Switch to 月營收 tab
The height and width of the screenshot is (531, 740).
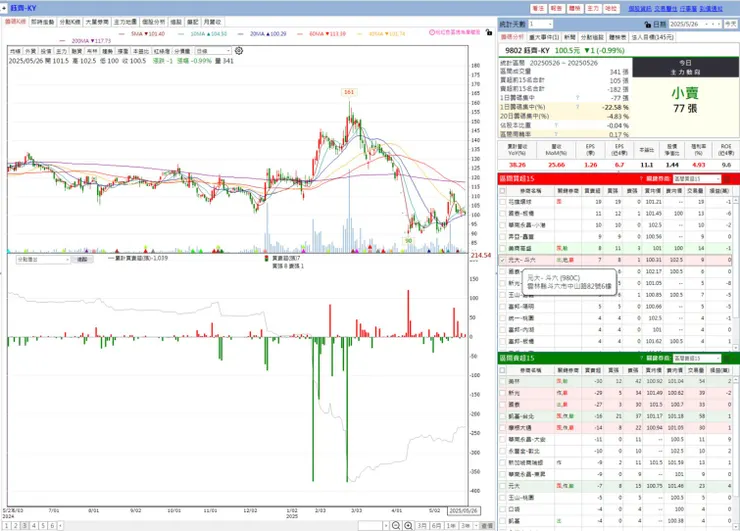(212, 22)
